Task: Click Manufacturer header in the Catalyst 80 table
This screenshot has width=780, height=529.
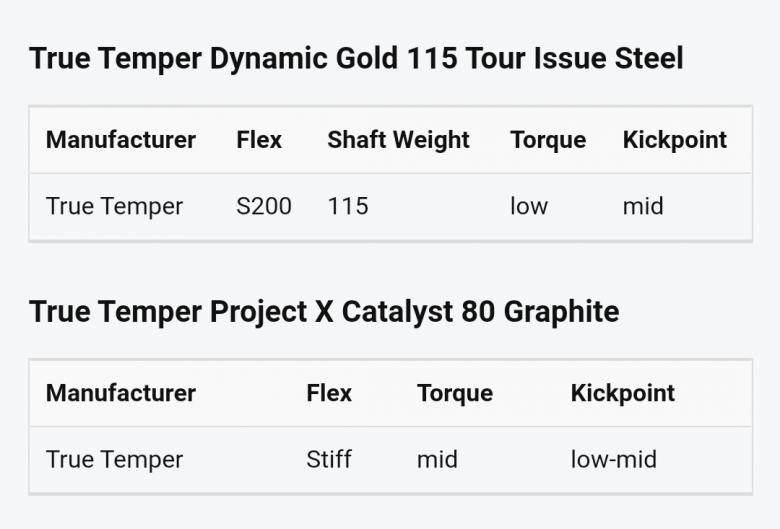Action: click(121, 393)
